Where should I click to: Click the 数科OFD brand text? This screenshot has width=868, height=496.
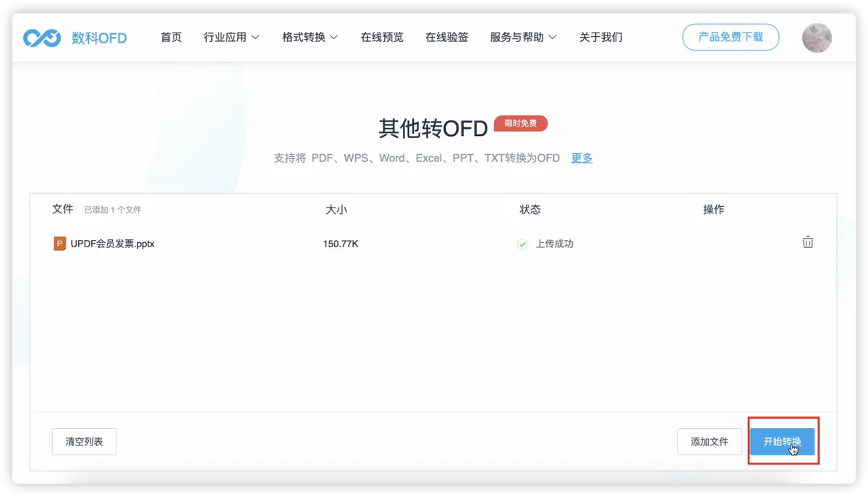click(99, 38)
